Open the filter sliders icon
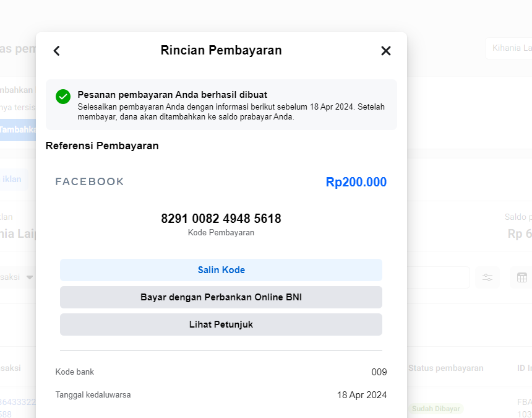Image resolution: width=532 pixels, height=418 pixels. [x=487, y=277]
